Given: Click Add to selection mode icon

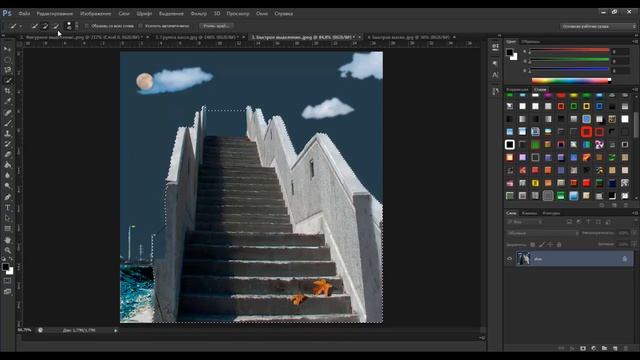Looking at the screenshot, I should tap(45, 26).
